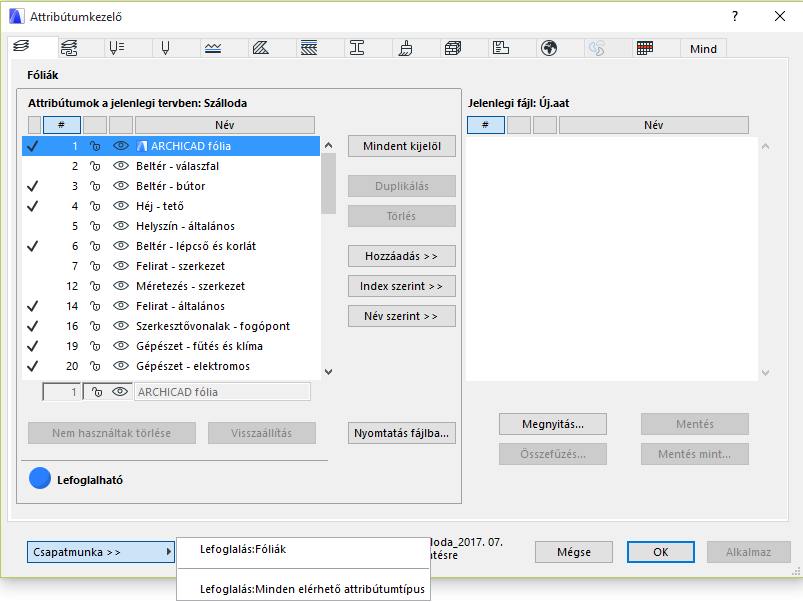Click lock icon of Gépészet - fűtés és klíma
803x602 pixels.
click(95, 346)
